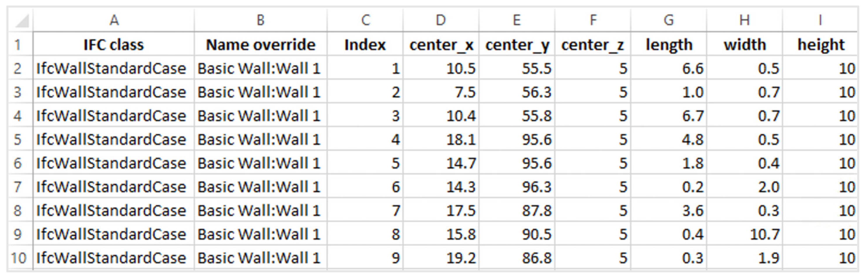Select the width cell showing 2.0
Image resolution: width=868 pixels, height=279 pixels.
tap(745, 187)
